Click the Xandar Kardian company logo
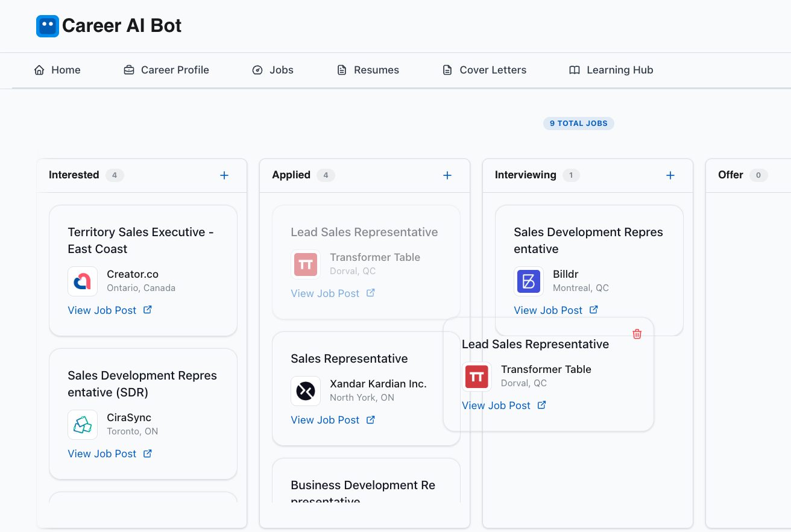Image resolution: width=791 pixels, height=532 pixels. [306, 391]
